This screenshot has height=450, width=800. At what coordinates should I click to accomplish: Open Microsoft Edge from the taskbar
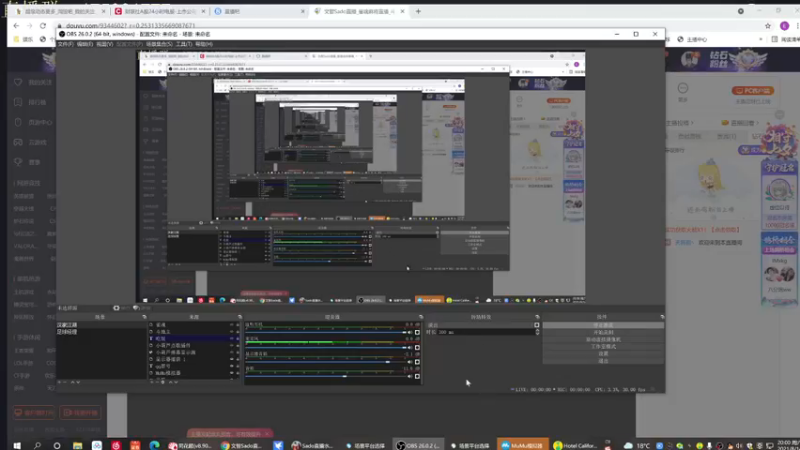[x=154, y=445]
